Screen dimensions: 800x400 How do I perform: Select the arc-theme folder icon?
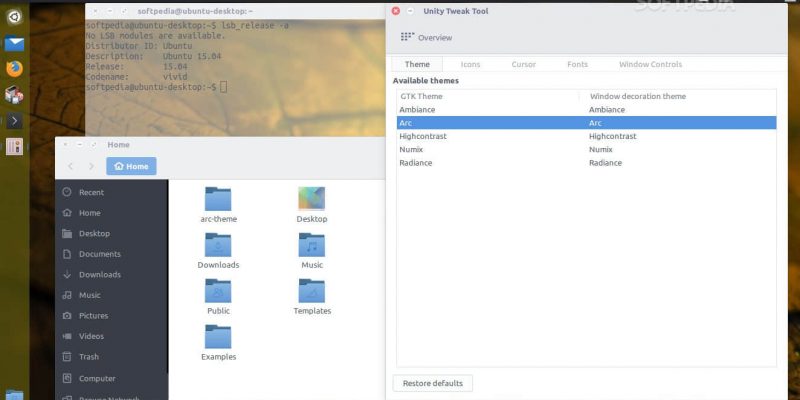click(218, 198)
